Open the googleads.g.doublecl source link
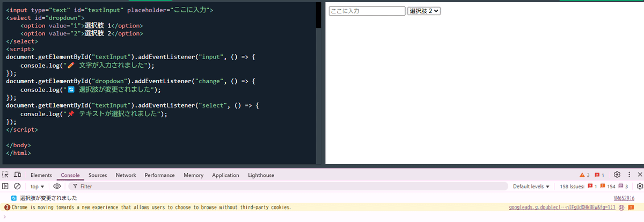Screen dimensions: 644x222 pyautogui.click(x=562, y=207)
